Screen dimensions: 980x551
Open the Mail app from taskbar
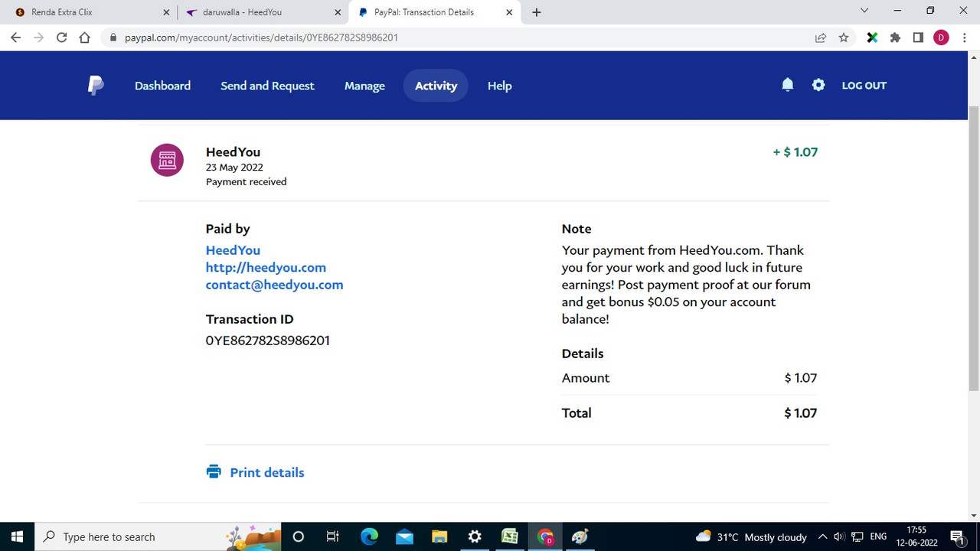click(404, 536)
